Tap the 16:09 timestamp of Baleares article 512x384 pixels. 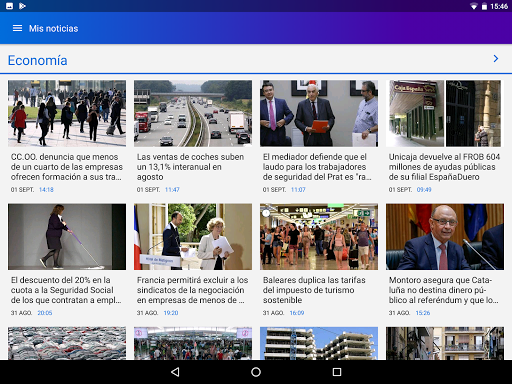(x=297, y=313)
